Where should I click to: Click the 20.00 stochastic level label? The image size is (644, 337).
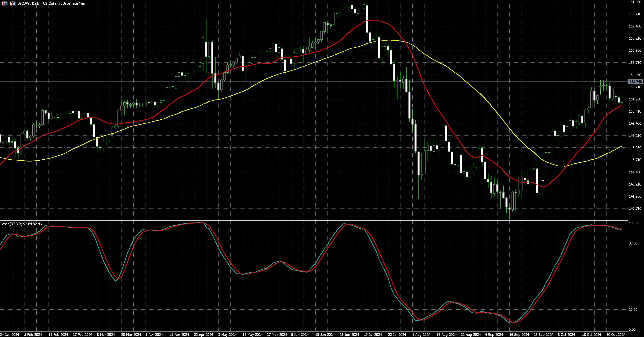[633, 310]
